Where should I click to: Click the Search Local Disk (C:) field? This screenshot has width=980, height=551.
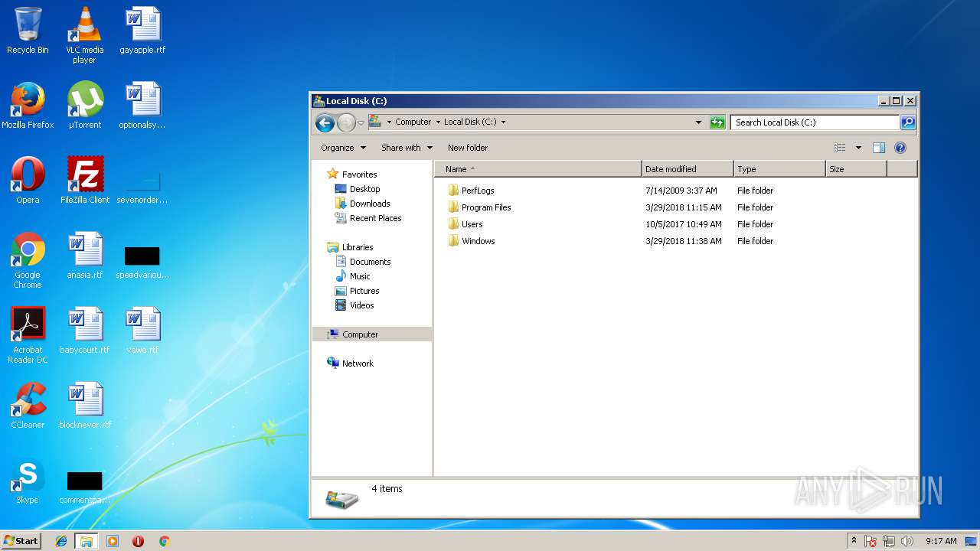pos(815,122)
